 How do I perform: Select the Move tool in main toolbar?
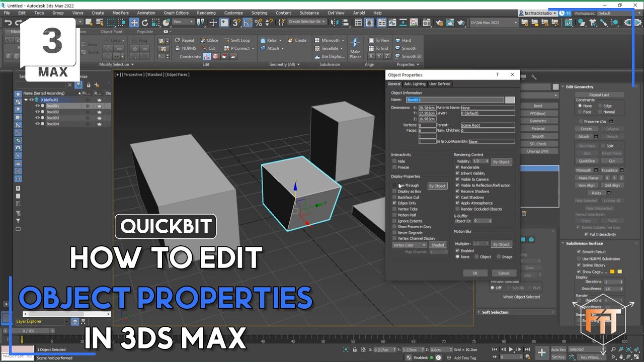pos(134,23)
